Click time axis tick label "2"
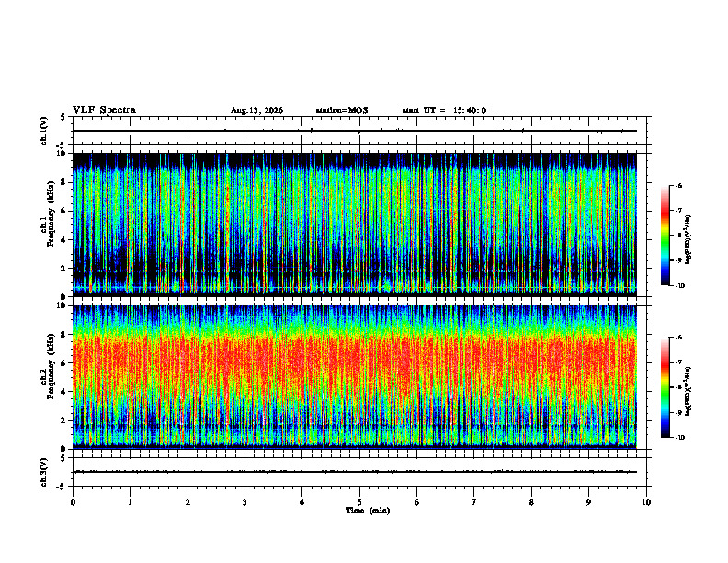 (x=188, y=502)
